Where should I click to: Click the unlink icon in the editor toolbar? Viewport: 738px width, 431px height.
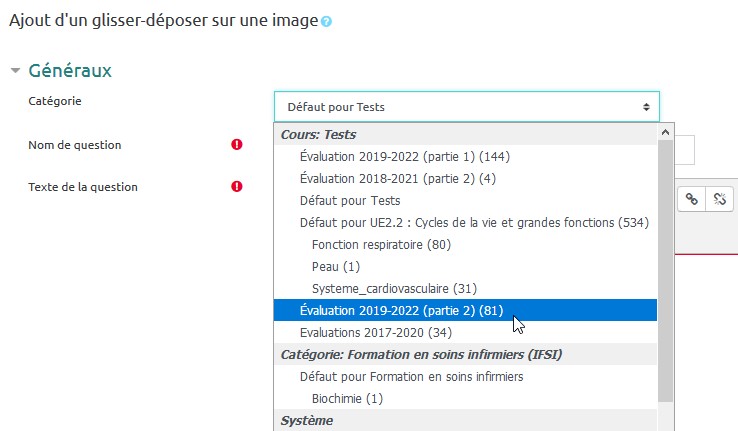tap(719, 199)
